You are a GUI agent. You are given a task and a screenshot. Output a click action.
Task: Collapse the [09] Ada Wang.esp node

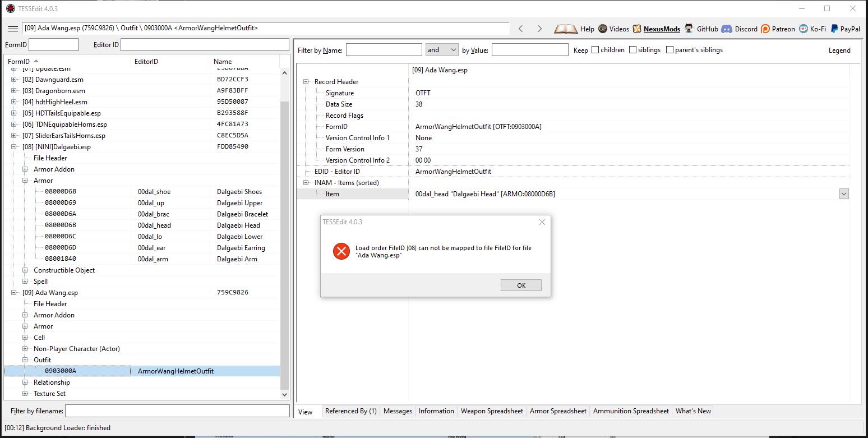point(14,293)
